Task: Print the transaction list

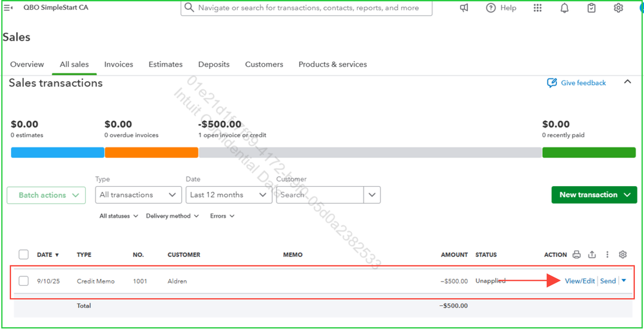Action: (577, 255)
